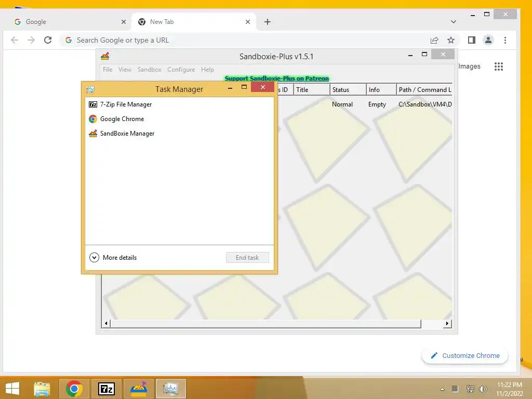This screenshot has height=399, width=532.
Task: Click the Status column header in Sandboxie-Plus
Action: pos(348,90)
